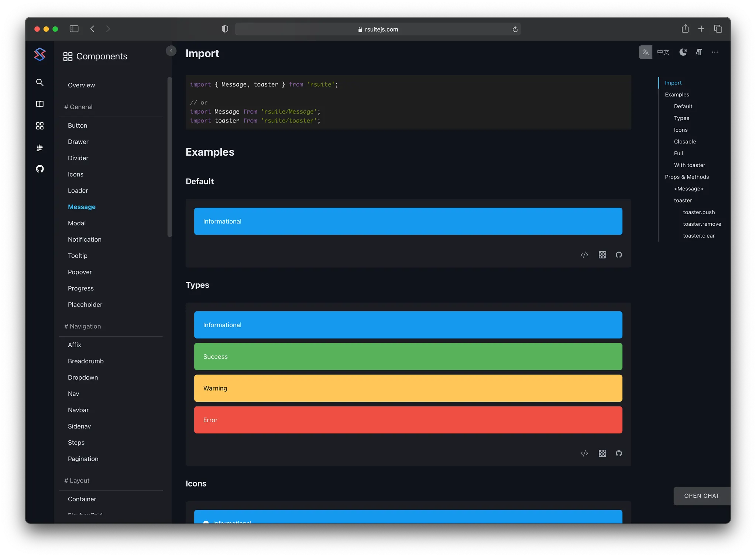Select Notification in the component list

coord(85,239)
